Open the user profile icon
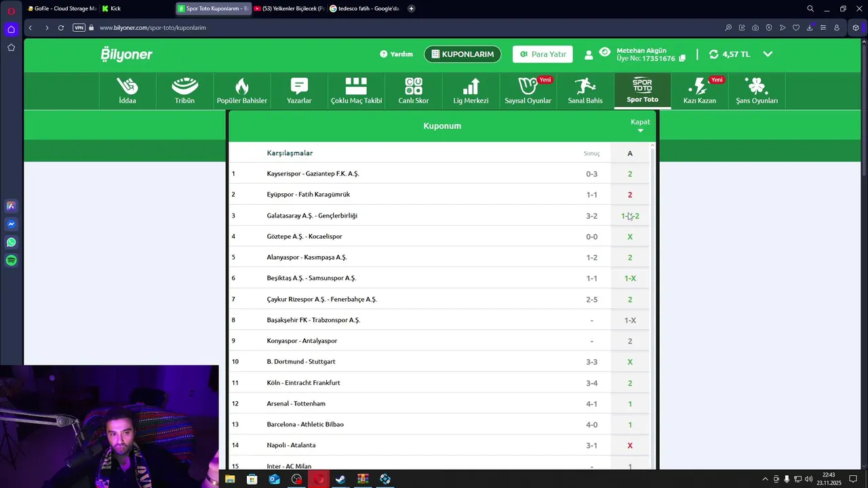 [589, 55]
